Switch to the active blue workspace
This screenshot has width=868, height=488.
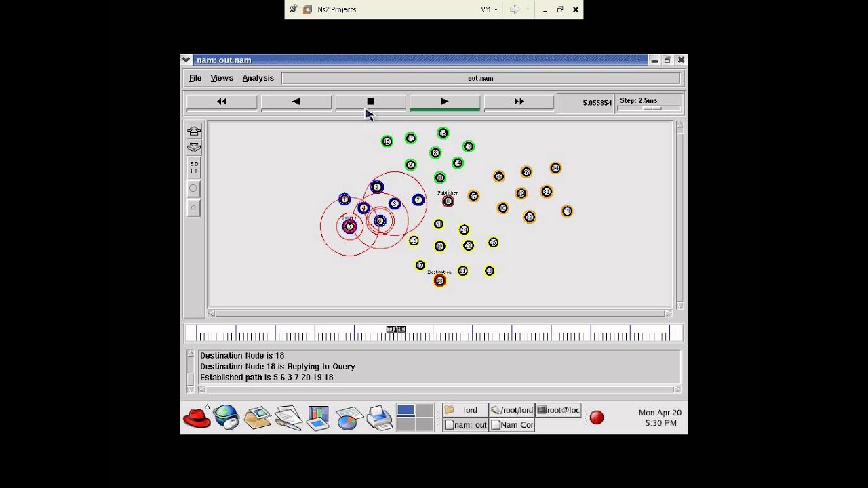click(406, 410)
